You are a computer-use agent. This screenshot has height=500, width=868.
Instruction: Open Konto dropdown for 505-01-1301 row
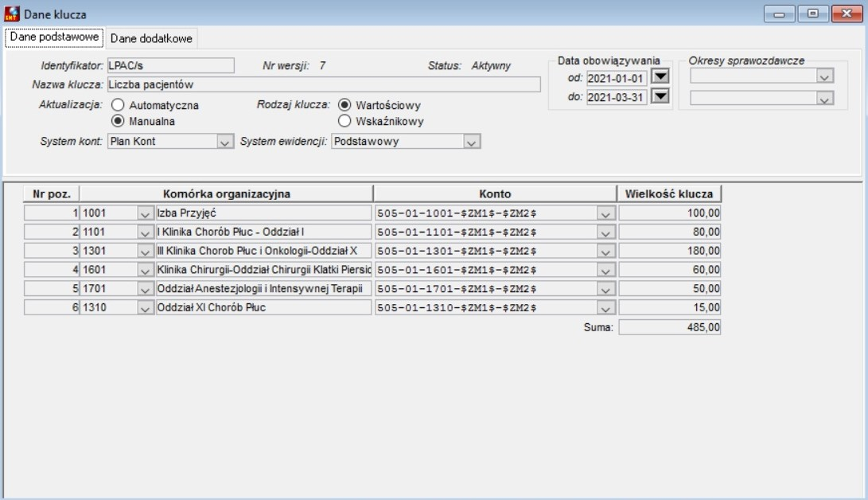click(605, 251)
